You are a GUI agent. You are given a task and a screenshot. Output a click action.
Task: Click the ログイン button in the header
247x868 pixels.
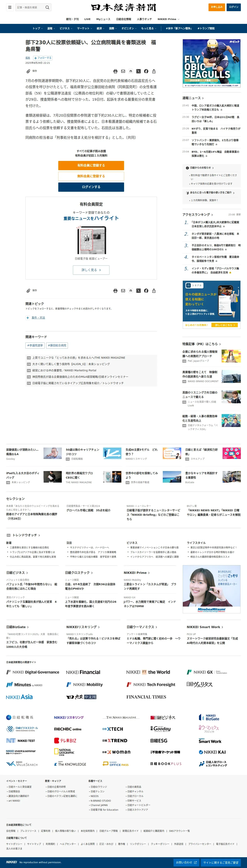pos(234,7)
